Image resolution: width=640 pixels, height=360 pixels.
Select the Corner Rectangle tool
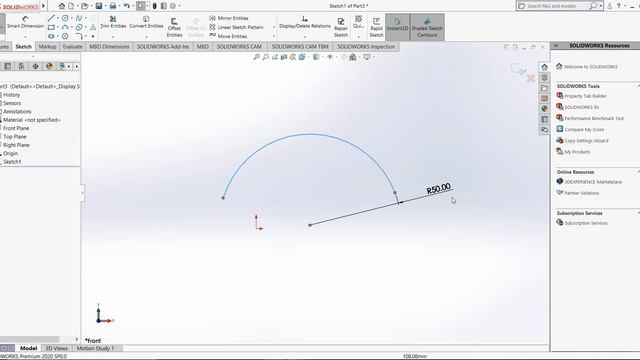pyautogui.click(x=51, y=27)
